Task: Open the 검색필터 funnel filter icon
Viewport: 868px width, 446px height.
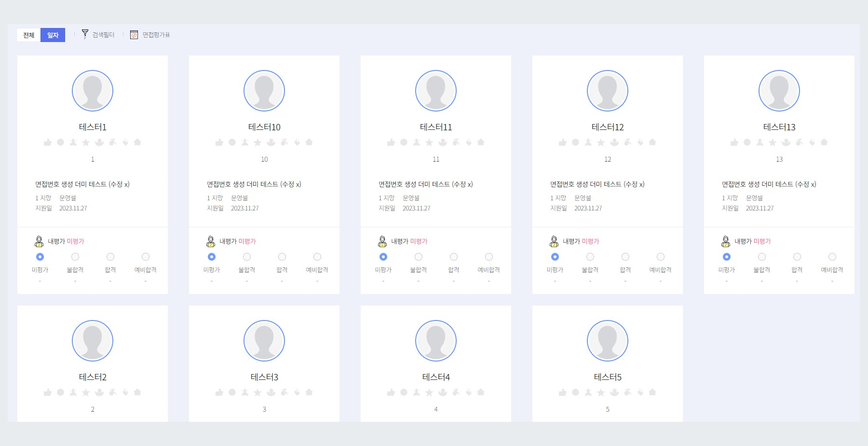Action: pos(85,34)
